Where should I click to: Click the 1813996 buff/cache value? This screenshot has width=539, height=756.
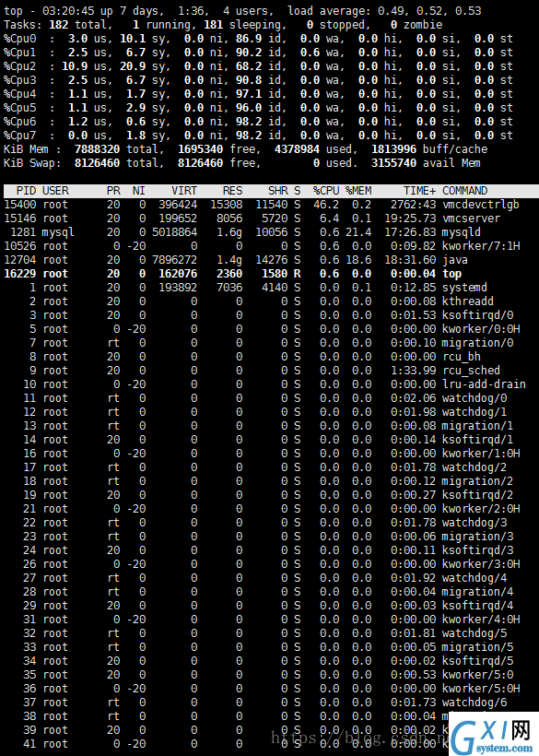pos(394,149)
